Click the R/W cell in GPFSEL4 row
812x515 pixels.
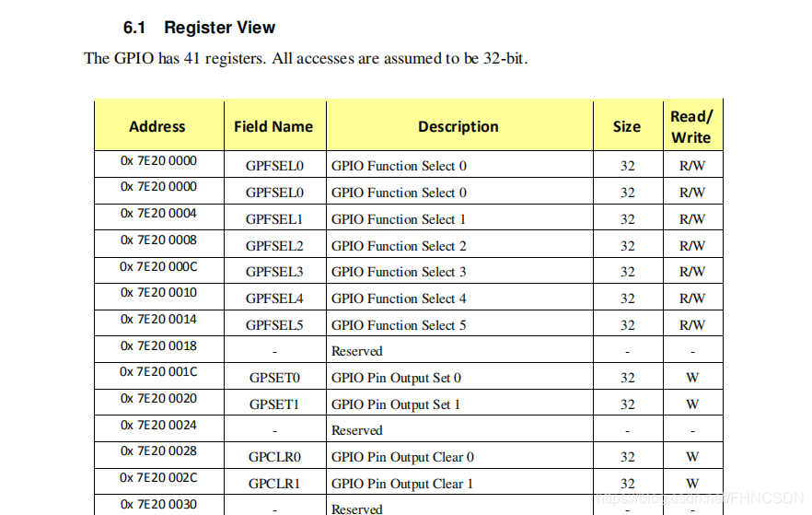point(692,298)
